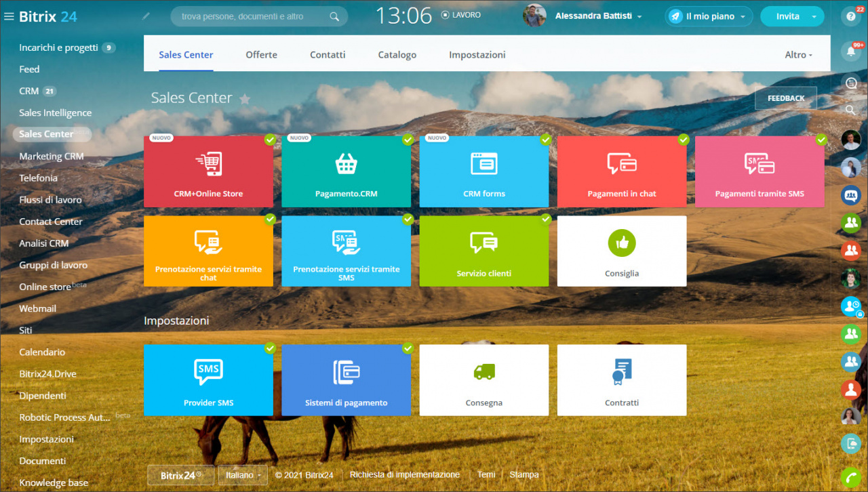Open the Italiano language selector
The image size is (868, 492).
click(x=243, y=475)
